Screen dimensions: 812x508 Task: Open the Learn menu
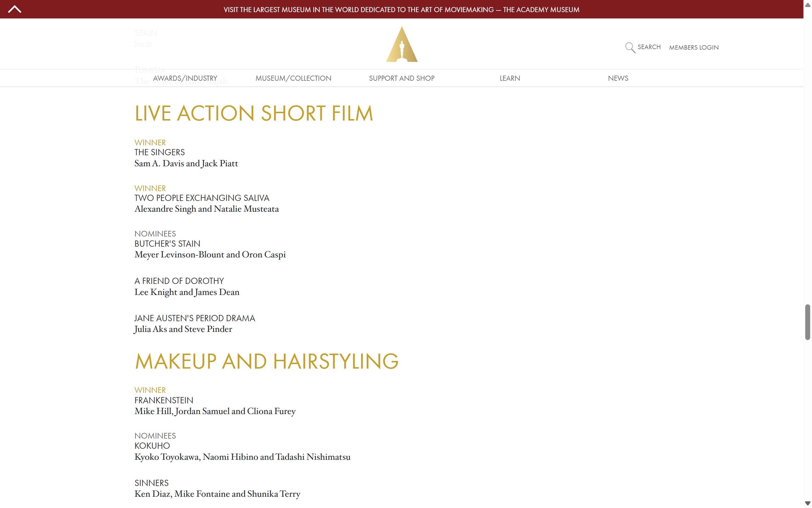(510, 78)
